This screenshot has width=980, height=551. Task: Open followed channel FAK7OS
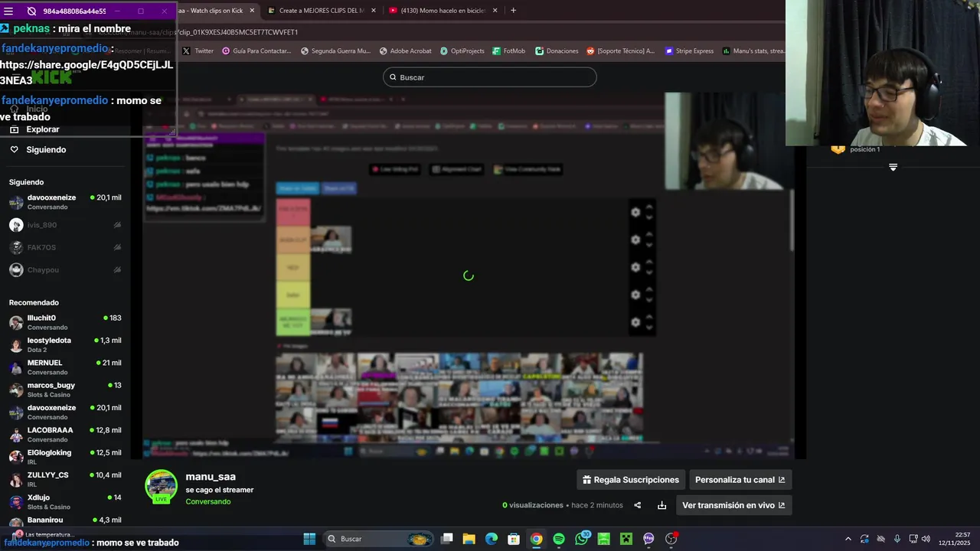65,247
